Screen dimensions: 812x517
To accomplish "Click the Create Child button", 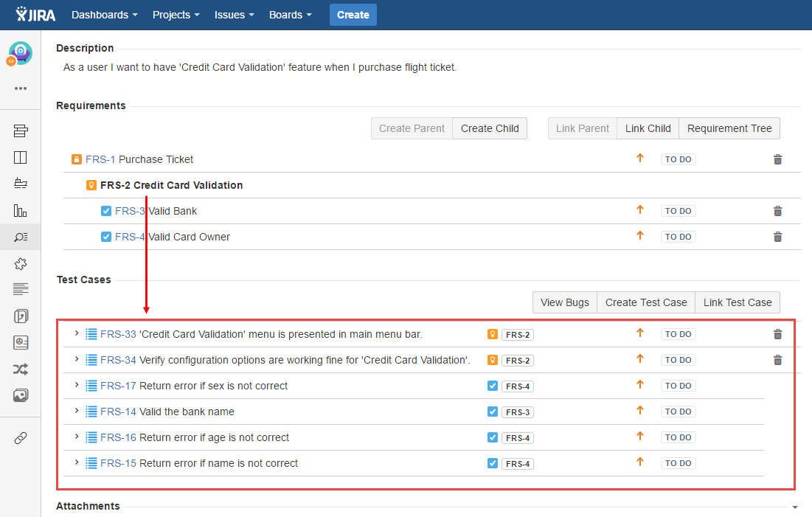I will coord(490,128).
